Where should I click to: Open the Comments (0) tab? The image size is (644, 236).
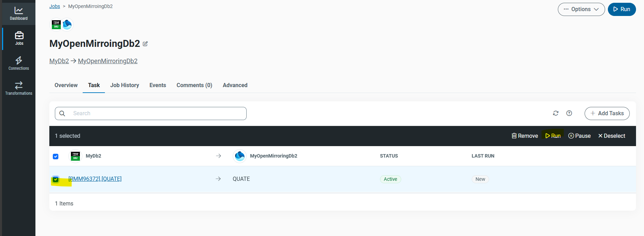coord(194,85)
